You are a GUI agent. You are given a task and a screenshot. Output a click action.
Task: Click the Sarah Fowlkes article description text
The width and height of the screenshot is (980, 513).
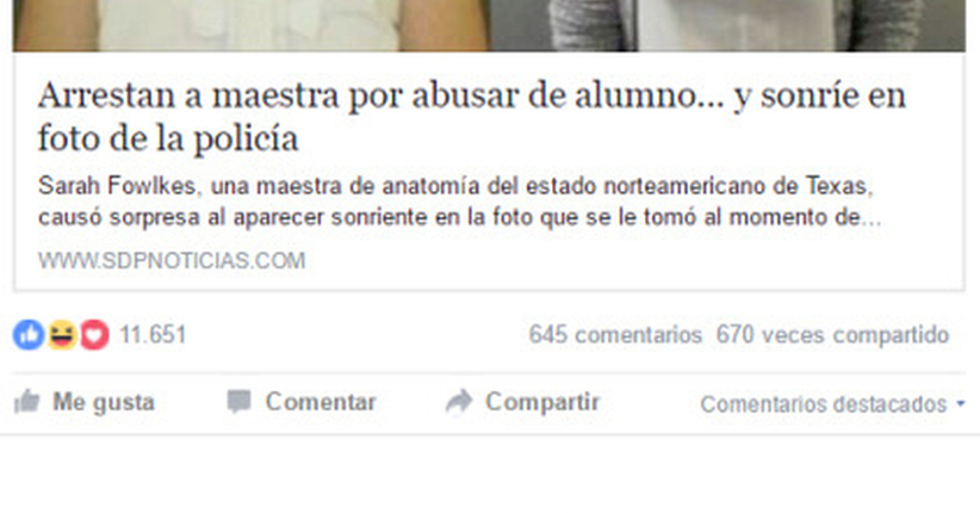[460, 201]
